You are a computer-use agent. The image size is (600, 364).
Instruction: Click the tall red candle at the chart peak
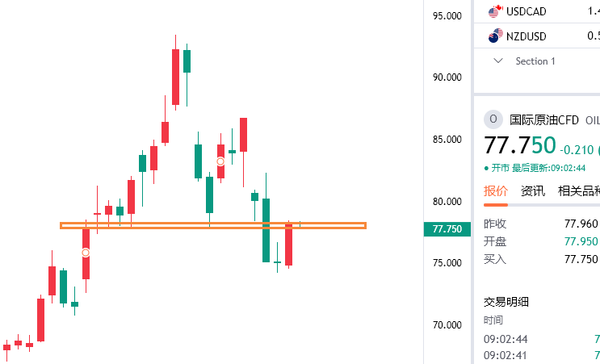tap(175, 77)
